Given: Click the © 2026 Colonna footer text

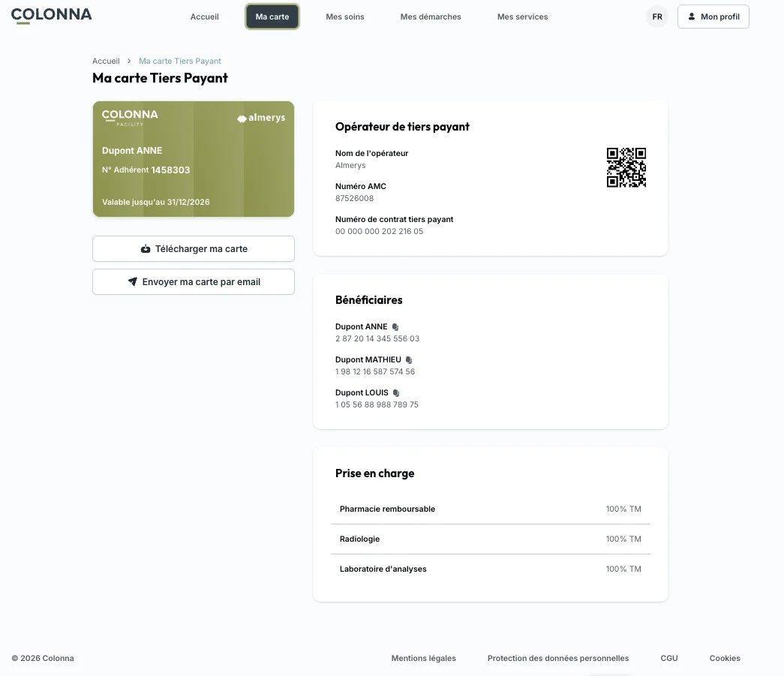Looking at the screenshot, I should click(43, 658).
